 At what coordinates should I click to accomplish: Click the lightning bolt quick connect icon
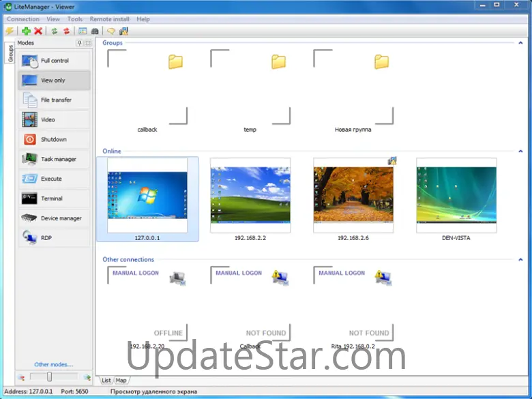10,31
